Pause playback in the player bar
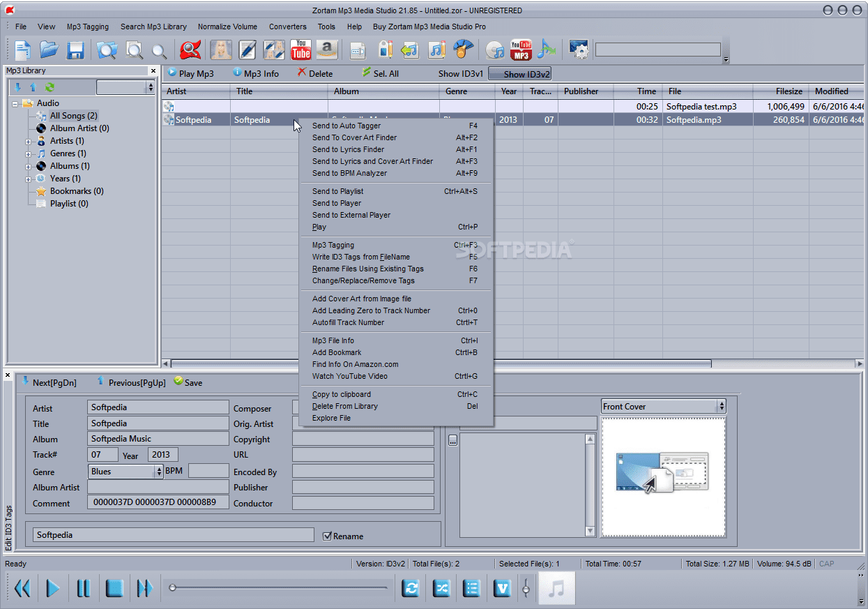Screen dimensions: 868x609 click(x=84, y=588)
